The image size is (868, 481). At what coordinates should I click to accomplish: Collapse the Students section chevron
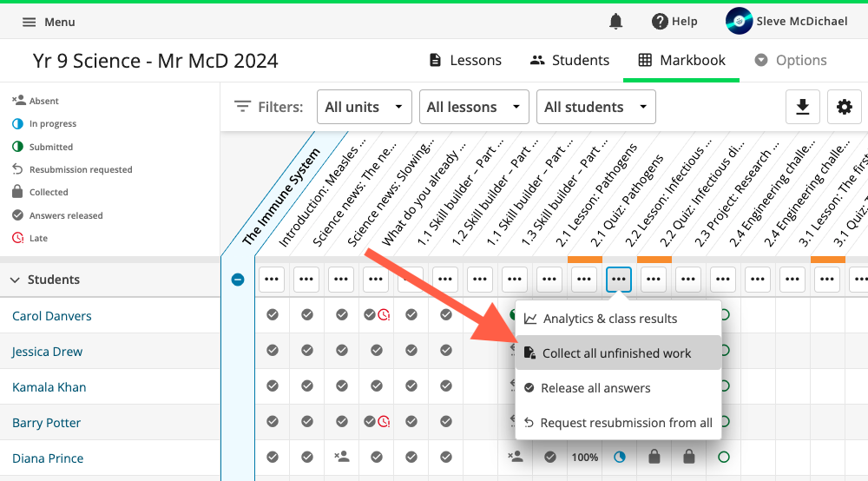click(x=15, y=280)
